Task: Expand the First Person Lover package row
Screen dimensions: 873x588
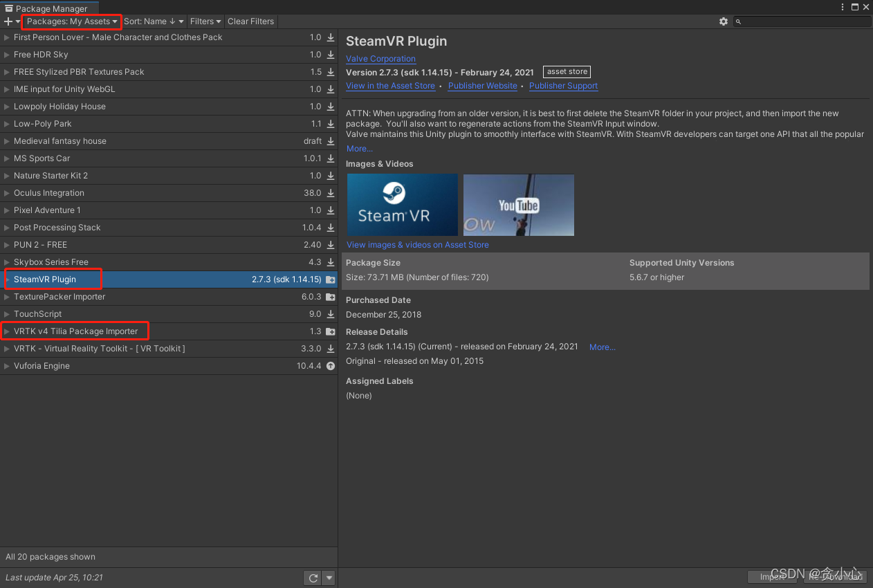Action: [7, 37]
